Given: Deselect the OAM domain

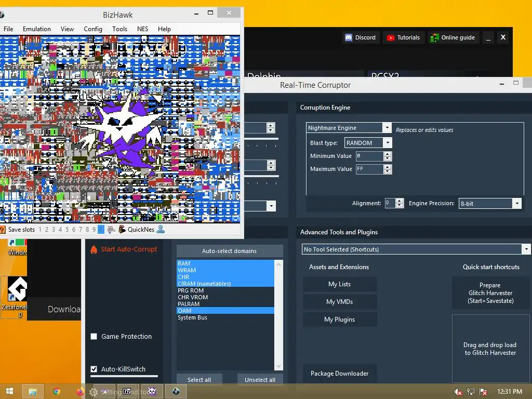Looking at the screenshot, I should (x=225, y=311).
